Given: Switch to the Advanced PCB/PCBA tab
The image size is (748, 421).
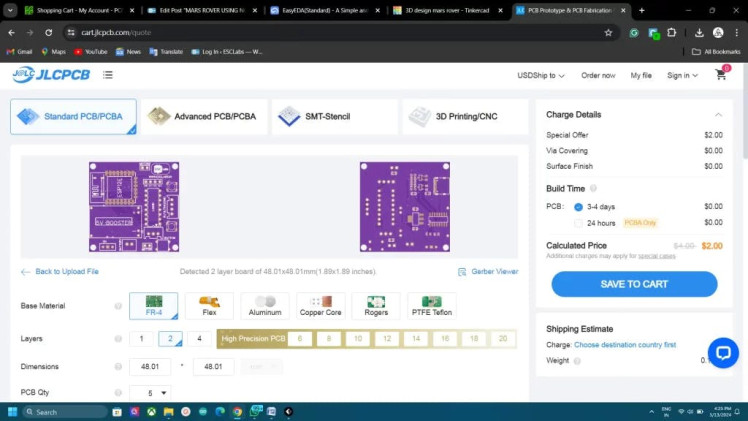Looking at the screenshot, I should pos(204,117).
